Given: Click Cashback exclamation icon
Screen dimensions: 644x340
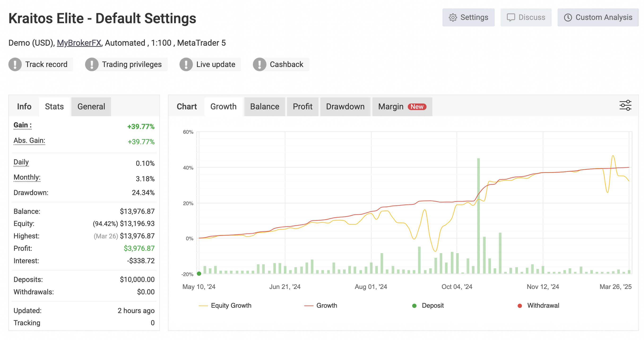Looking at the screenshot, I should click(x=259, y=64).
